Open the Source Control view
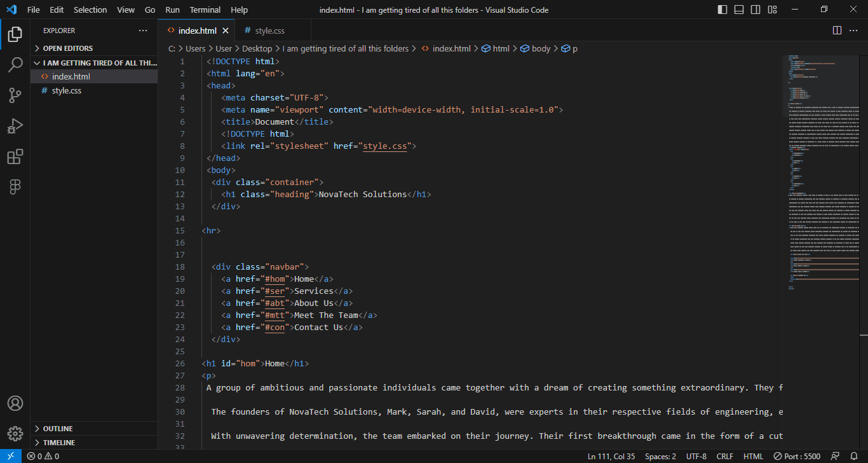The height and width of the screenshot is (463, 868). pos(15,95)
